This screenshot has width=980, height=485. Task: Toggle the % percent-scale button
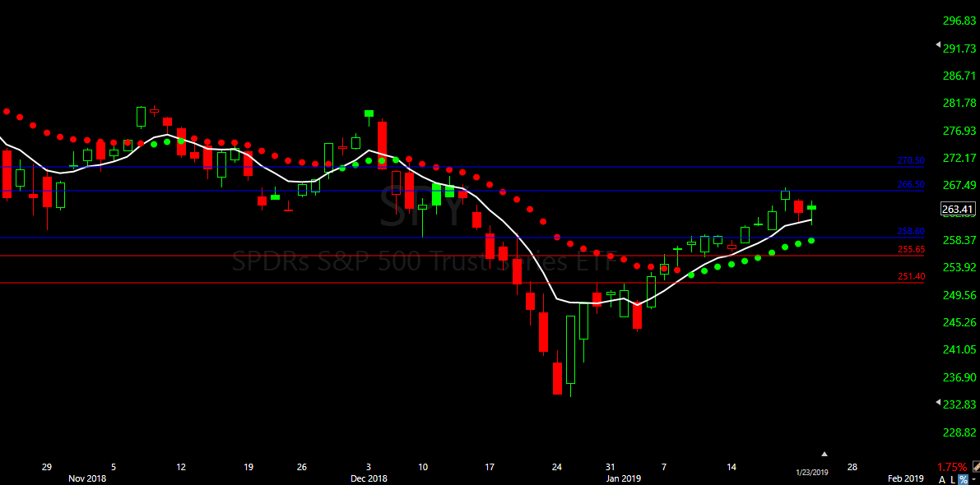[963, 479]
